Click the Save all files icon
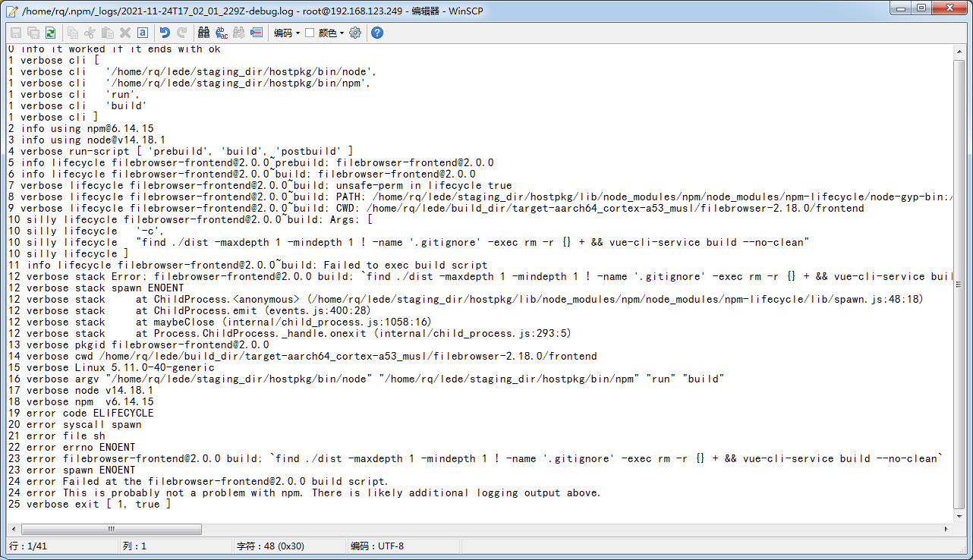The width and height of the screenshot is (973, 560). (33, 33)
